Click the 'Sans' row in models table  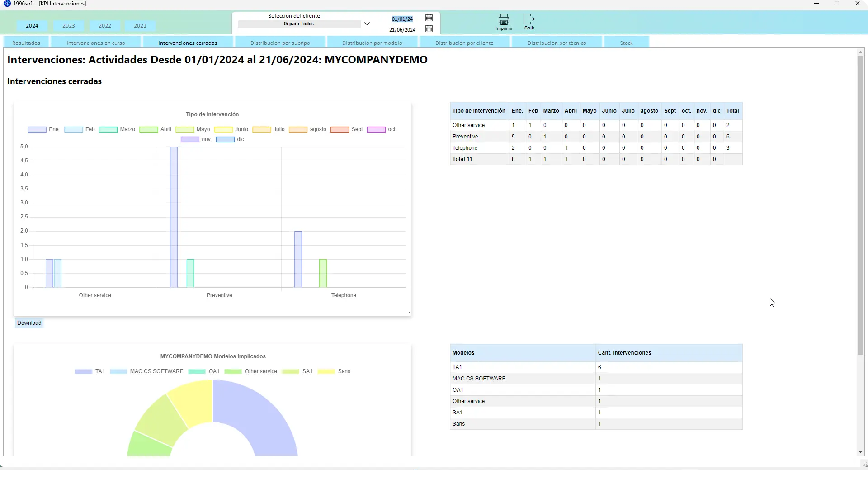click(596, 424)
